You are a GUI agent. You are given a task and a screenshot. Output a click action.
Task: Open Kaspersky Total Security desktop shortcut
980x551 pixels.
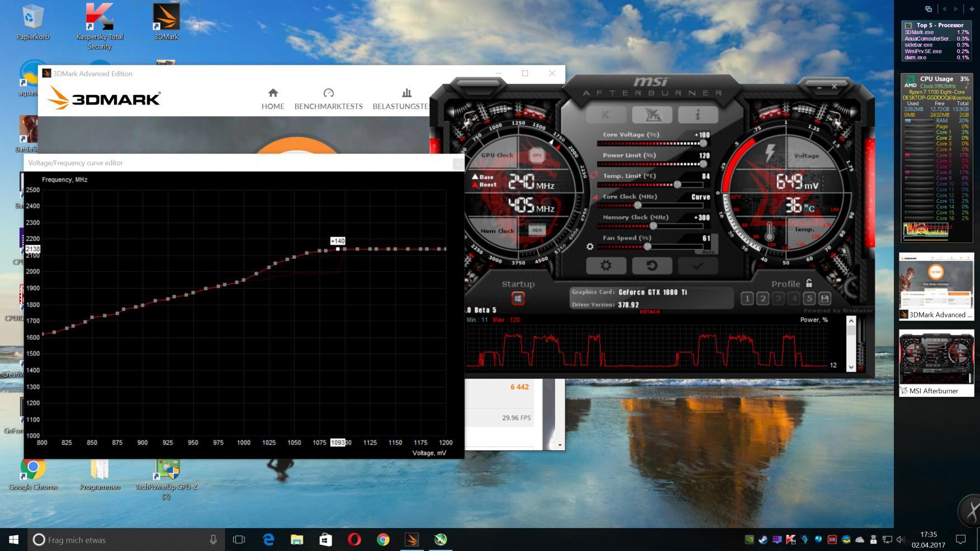point(100,26)
